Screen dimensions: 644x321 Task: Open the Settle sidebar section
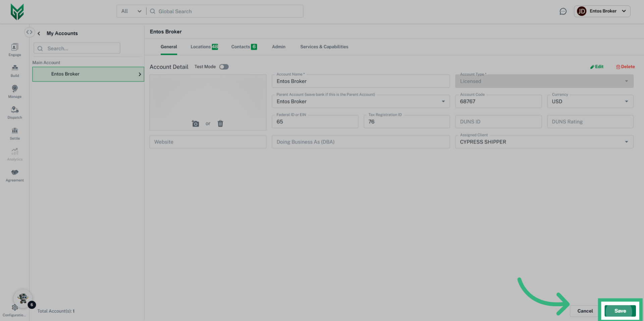click(15, 133)
